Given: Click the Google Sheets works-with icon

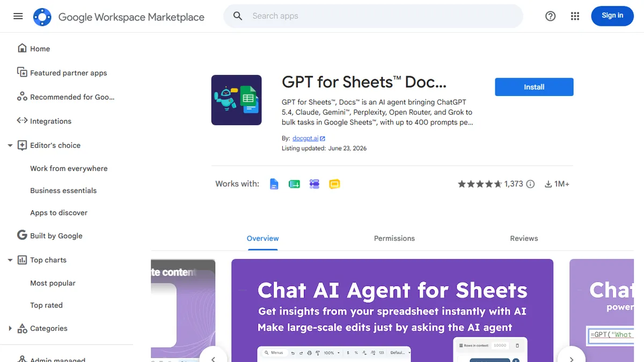Looking at the screenshot, I should 294,184.
